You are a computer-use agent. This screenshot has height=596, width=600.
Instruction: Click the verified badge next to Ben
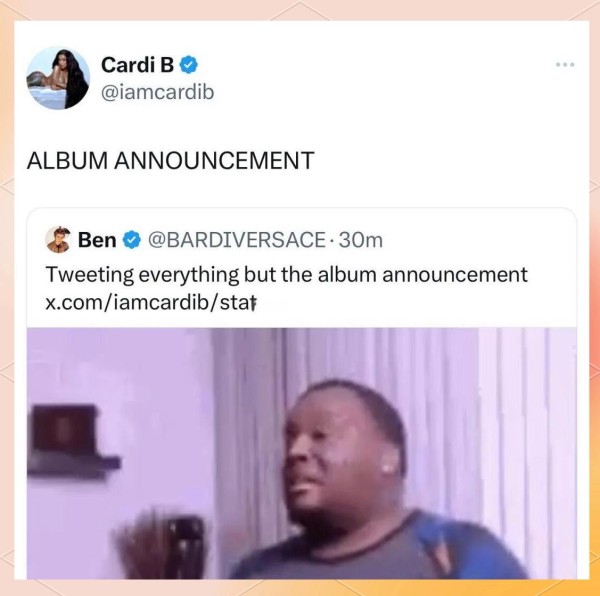click(132, 240)
